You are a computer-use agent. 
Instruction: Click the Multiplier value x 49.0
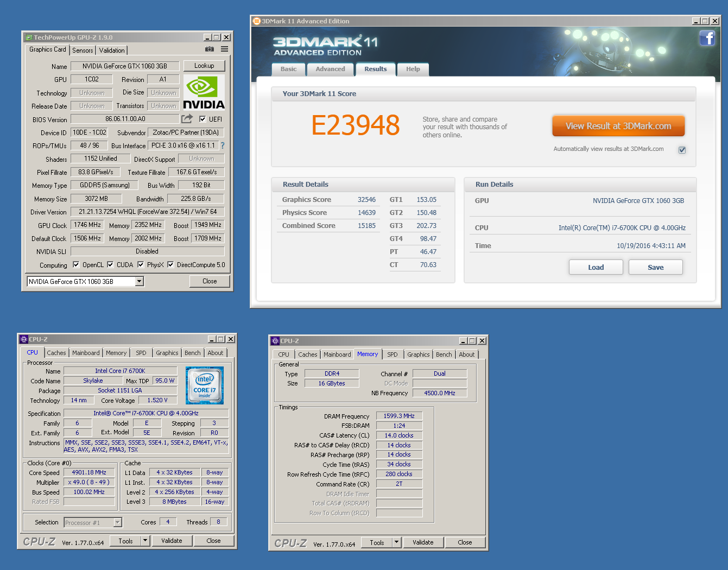click(89, 482)
